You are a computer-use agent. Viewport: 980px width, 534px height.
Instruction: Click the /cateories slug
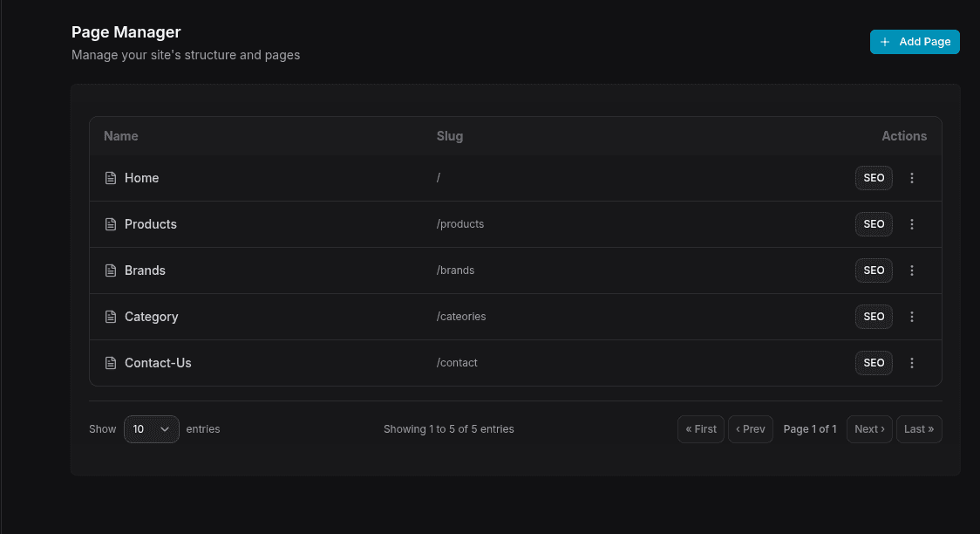[x=461, y=317]
